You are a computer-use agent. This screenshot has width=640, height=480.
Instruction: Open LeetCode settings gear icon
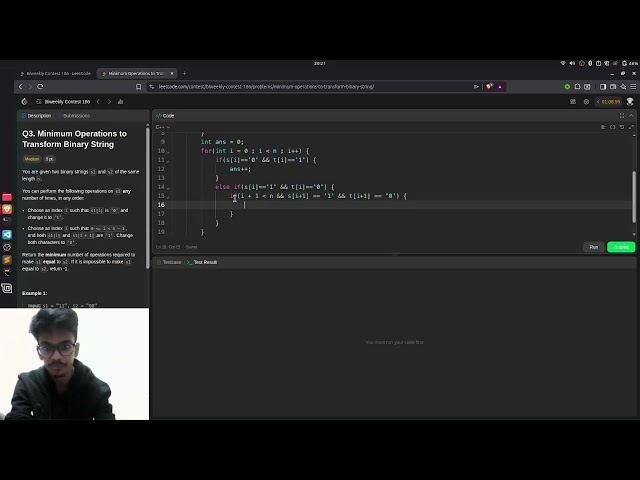click(x=586, y=102)
